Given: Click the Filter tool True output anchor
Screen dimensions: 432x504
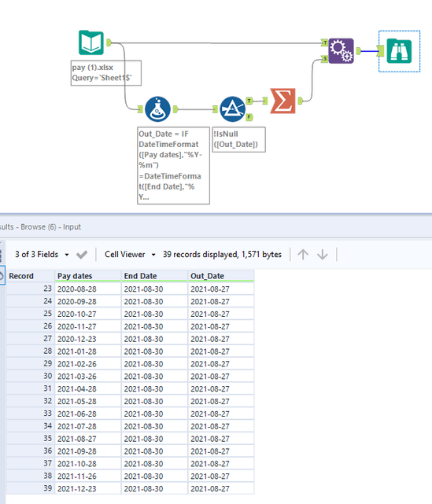Looking at the screenshot, I should click(x=249, y=101).
